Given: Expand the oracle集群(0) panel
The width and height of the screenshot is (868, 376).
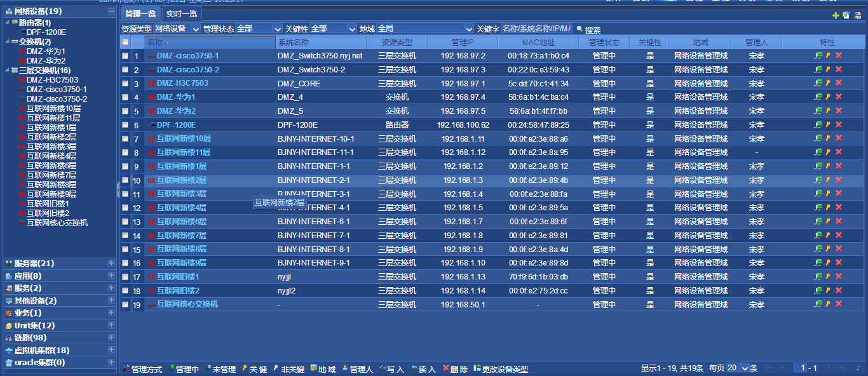Looking at the screenshot, I should click(111, 362).
